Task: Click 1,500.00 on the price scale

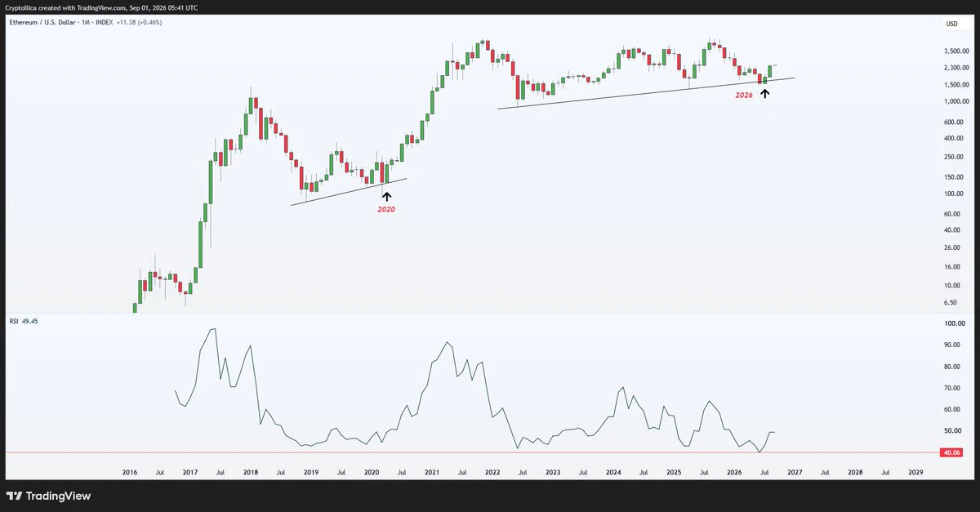Action: coord(955,85)
